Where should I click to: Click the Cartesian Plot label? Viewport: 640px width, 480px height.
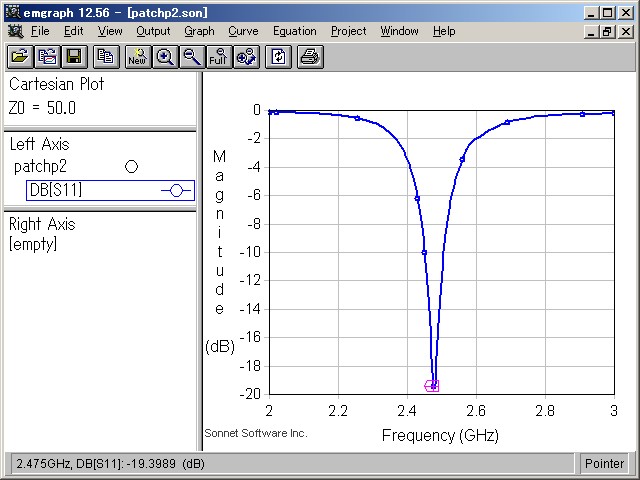[x=56, y=84]
